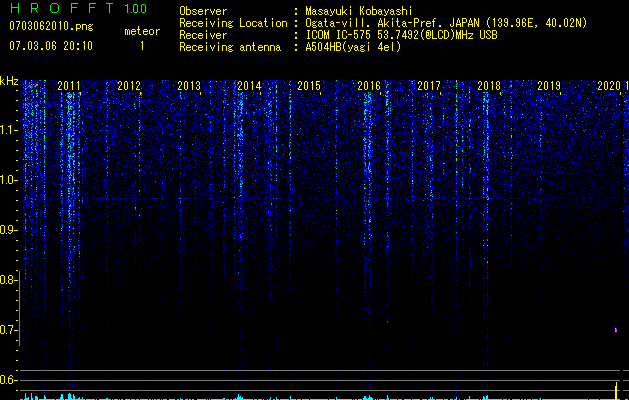Click the 0.7 kHz axis label
This screenshot has width=629, height=400.
click(x=8, y=330)
